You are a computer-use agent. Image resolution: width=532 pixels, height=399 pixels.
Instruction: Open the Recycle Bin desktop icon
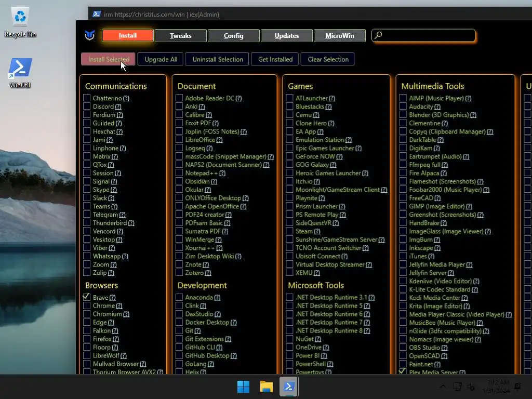(20, 22)
